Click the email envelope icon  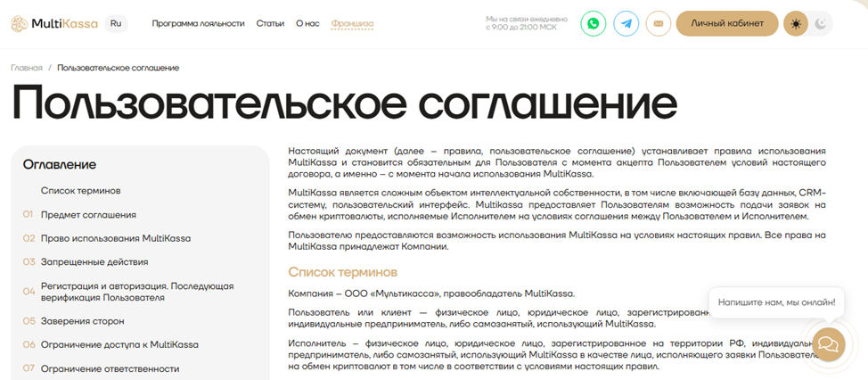pyautogui.click(x=658, y=24)
